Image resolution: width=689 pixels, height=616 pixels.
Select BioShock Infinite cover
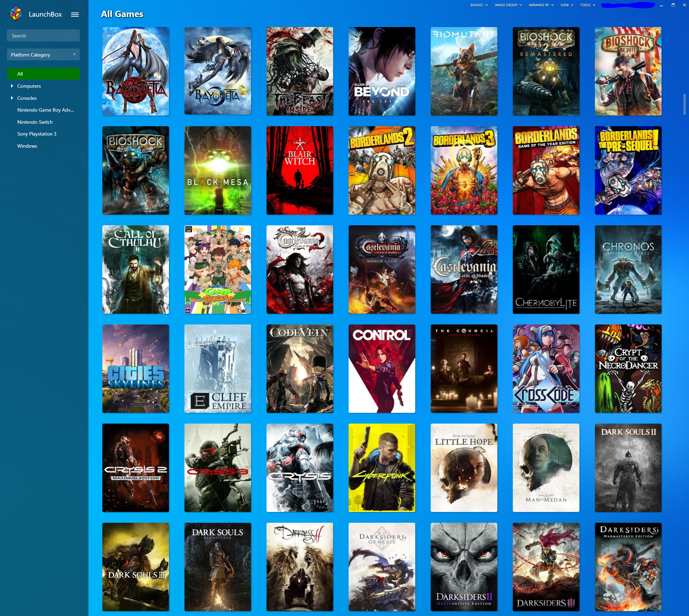click(x=628, y=71)
